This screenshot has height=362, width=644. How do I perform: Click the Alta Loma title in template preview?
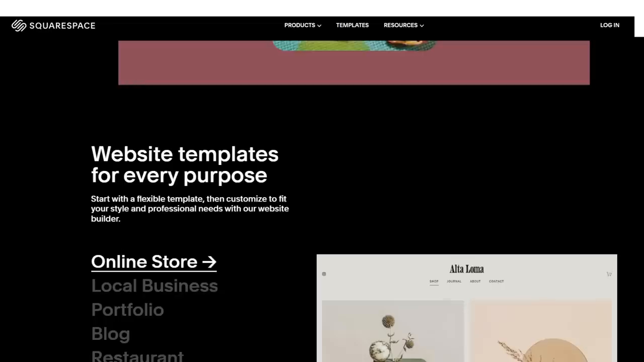point(466,269)
